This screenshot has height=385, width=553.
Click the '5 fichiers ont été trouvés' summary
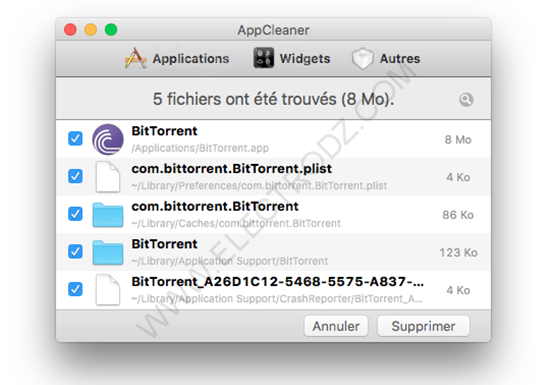(x=273, y=99)
